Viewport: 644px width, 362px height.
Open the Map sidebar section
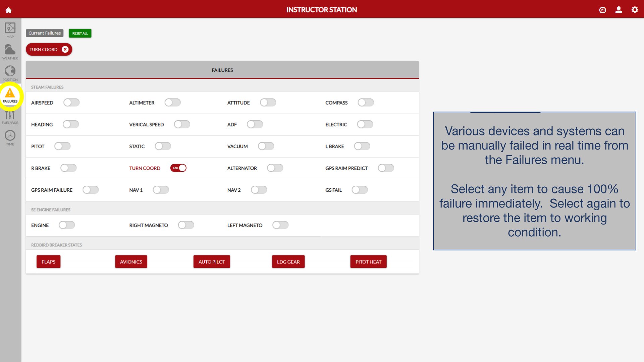(10, 30)
